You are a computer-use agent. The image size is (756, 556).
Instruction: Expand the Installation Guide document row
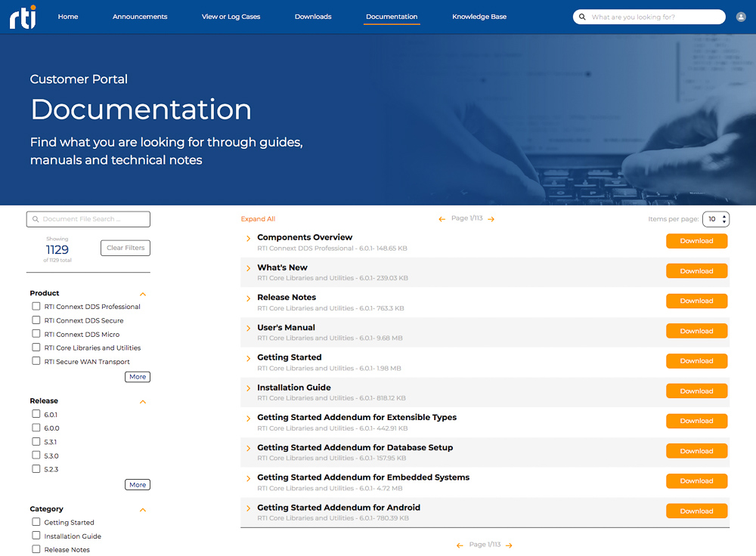[x=248, y=388]
